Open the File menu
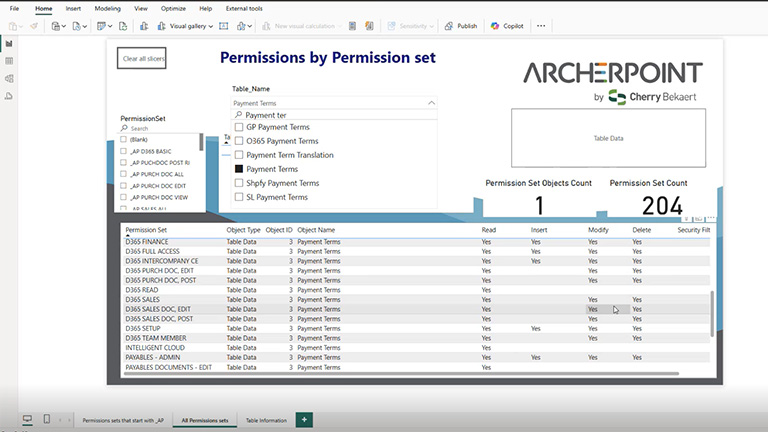 [14, 8]
